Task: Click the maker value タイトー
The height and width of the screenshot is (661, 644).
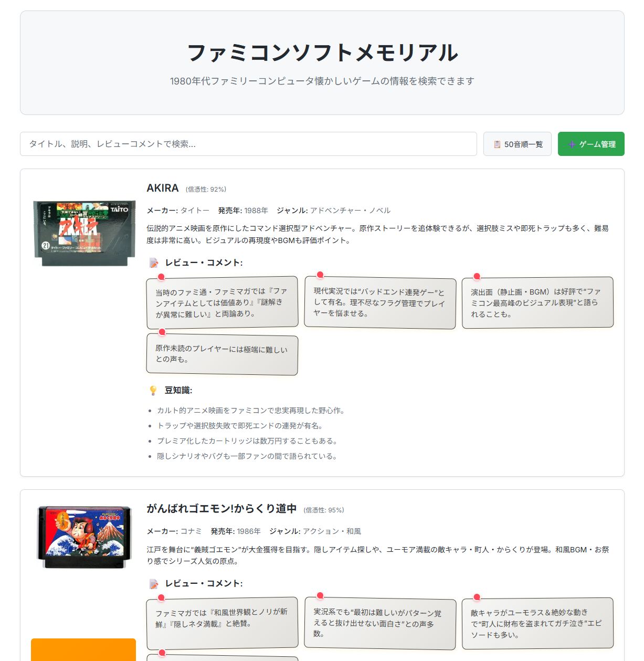Action: [195, 211]
